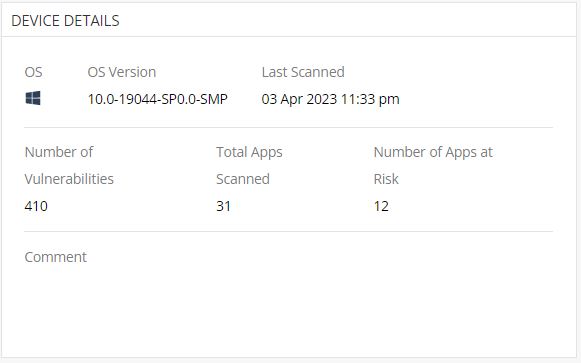This screenshot has width=581, height=363.
Task: Click the 31 total apps scanned value
Action: (x=223, y=206)
